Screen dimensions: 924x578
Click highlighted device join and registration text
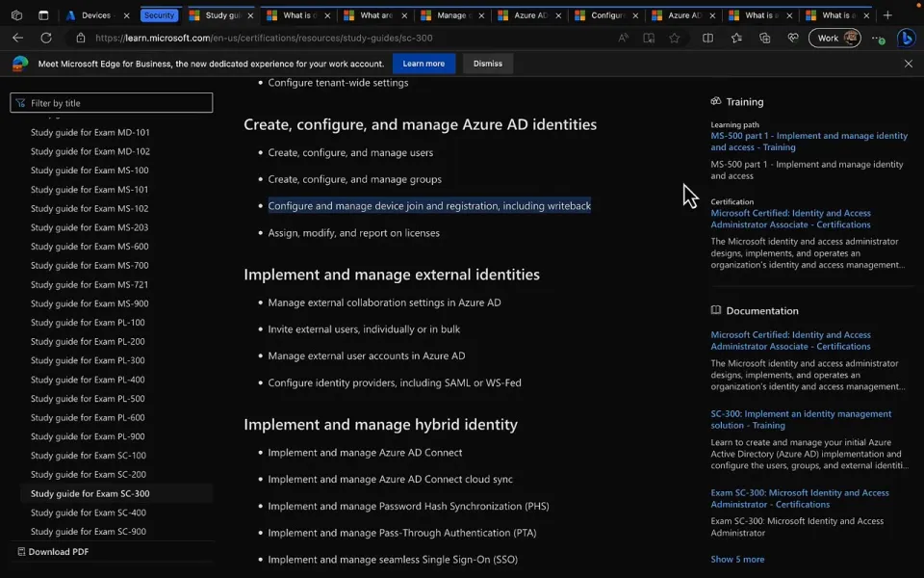(x=429, y=206)
